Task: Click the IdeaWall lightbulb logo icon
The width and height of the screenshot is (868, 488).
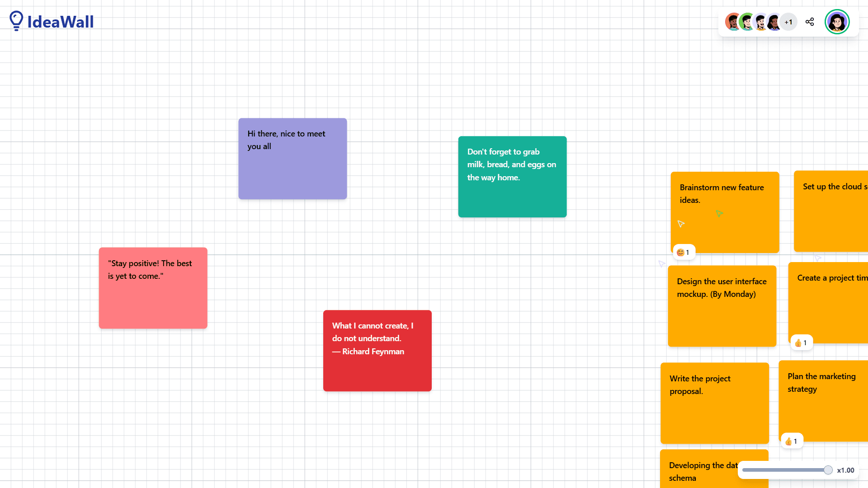Action: click(x=17, y=20)
